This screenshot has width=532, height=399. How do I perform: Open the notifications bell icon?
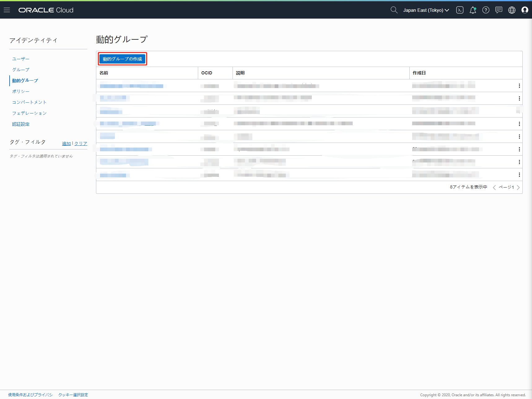point(473,10)
